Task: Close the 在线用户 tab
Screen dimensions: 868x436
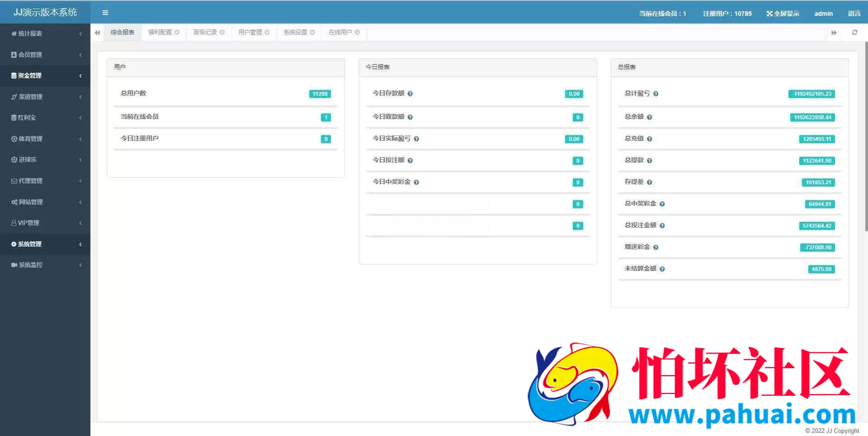Action: click(x=357, y=32)
